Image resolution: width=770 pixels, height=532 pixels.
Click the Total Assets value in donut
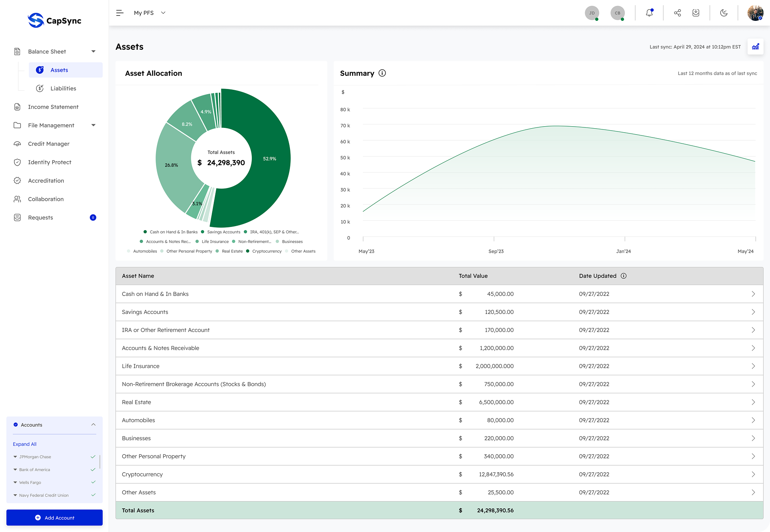221,163
